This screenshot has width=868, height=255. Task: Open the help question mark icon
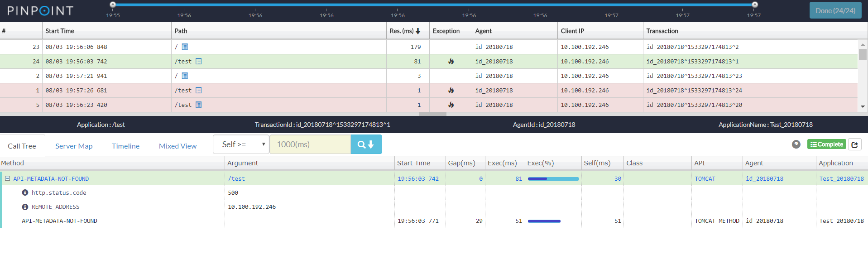pos(796,144)
